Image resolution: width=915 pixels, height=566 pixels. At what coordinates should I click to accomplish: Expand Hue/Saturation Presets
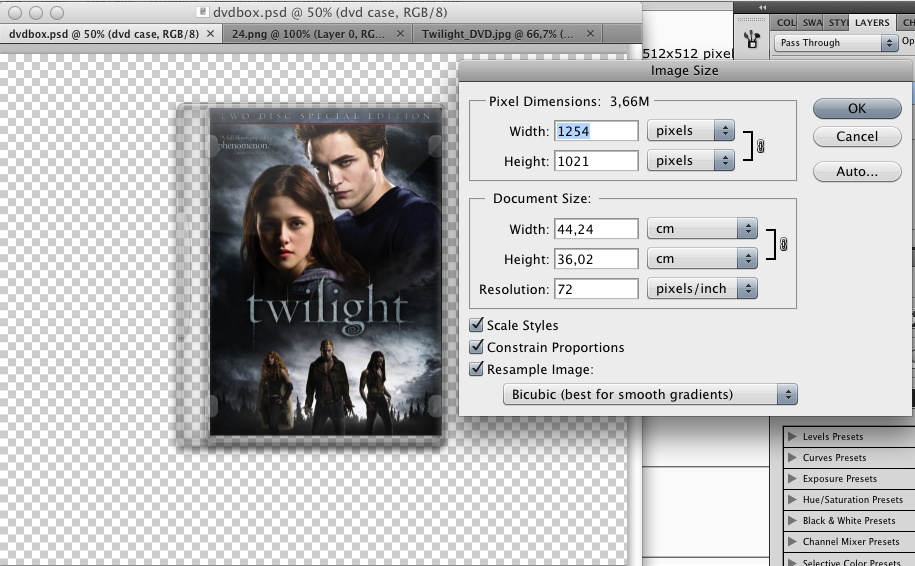(x=792, y=499)
